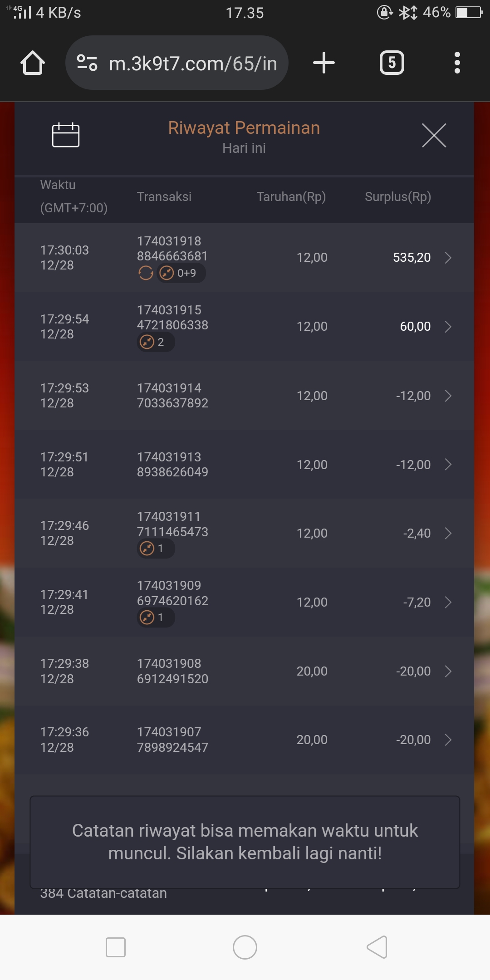
Task: Open the browser three-dot menu
Action: coord(457,63)
